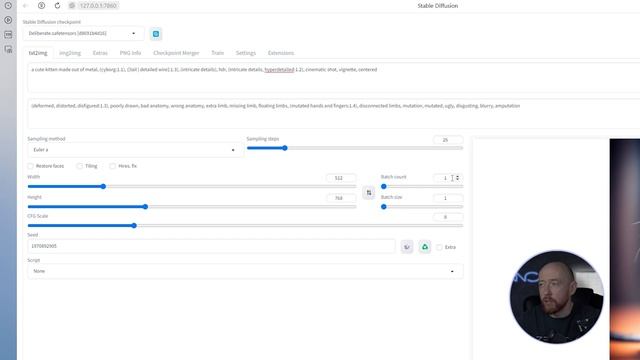Click the Sampling steps number field
This screenshot has height=360, width=640.
(448, 140)
